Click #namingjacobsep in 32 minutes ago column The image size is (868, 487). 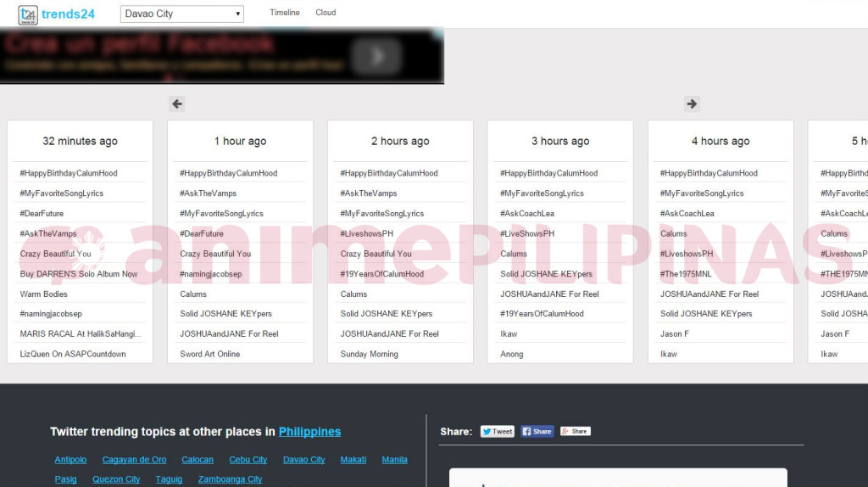coord(51,314)
